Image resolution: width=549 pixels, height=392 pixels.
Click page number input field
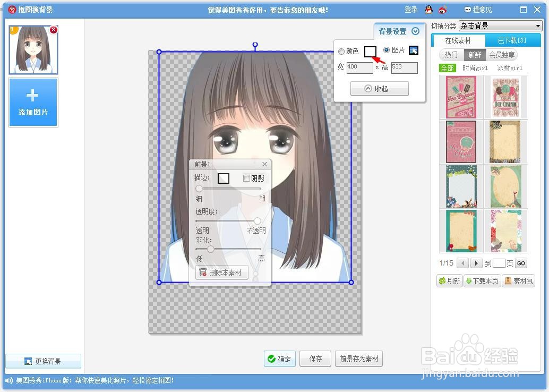tap(499, 263)
